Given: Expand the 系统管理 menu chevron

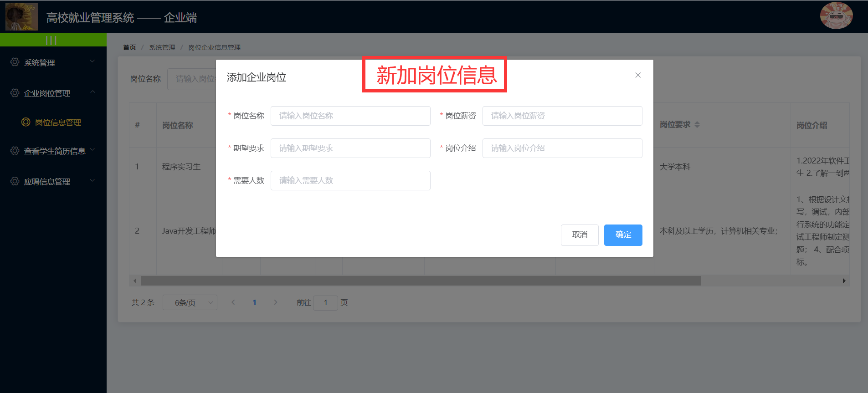Looking at the screenshot, I should coord(92,61).
